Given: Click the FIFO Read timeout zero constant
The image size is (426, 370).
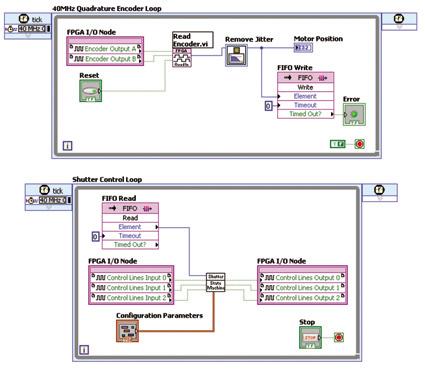Looking at the screenshot, I should point(96,236).
